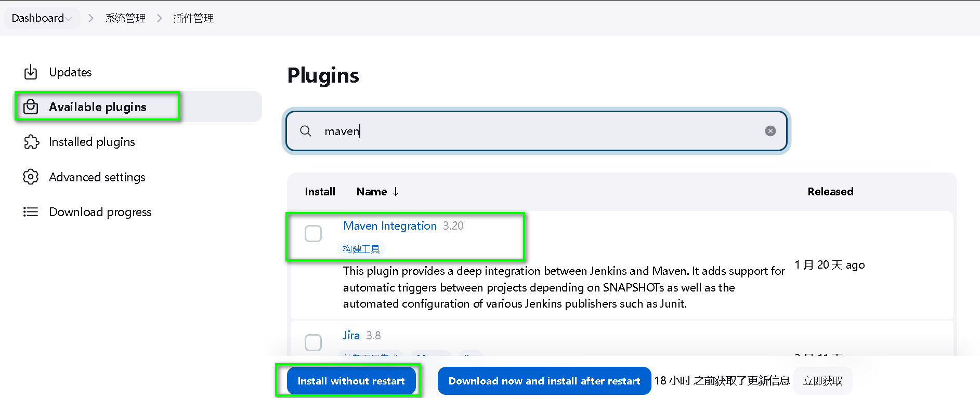
Task: Click the 立即获取 button
Action: click(822, 381)
